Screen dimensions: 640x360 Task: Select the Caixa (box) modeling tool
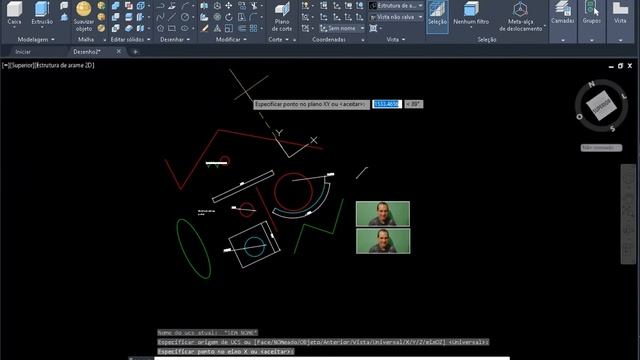point(14,13)
